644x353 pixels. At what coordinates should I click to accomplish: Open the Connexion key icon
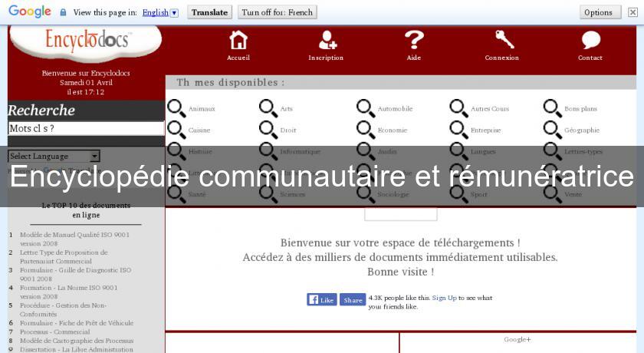503,40
